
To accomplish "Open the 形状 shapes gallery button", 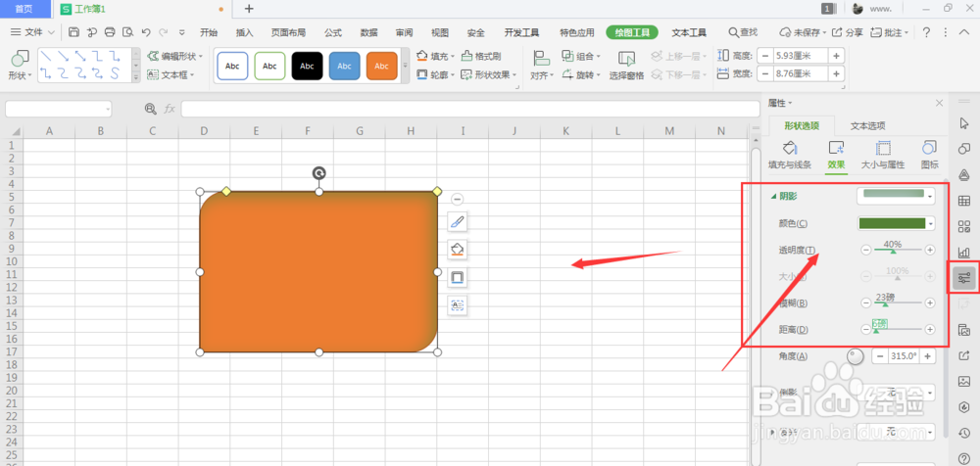I will 21,66.
